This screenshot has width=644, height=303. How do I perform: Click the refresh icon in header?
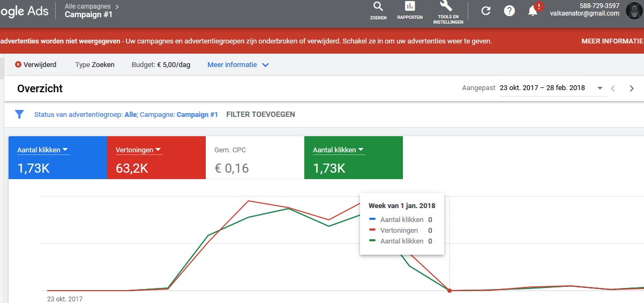tap(486, 11)
